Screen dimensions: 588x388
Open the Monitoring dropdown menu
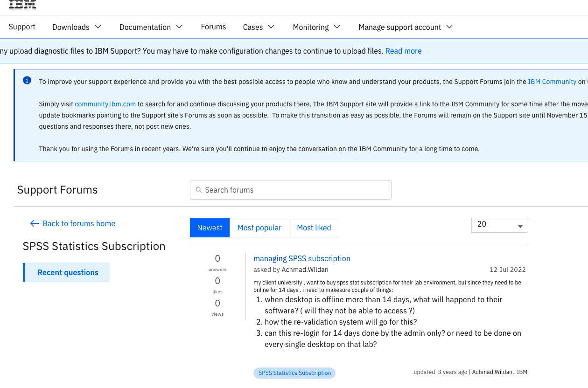[316, 27]
